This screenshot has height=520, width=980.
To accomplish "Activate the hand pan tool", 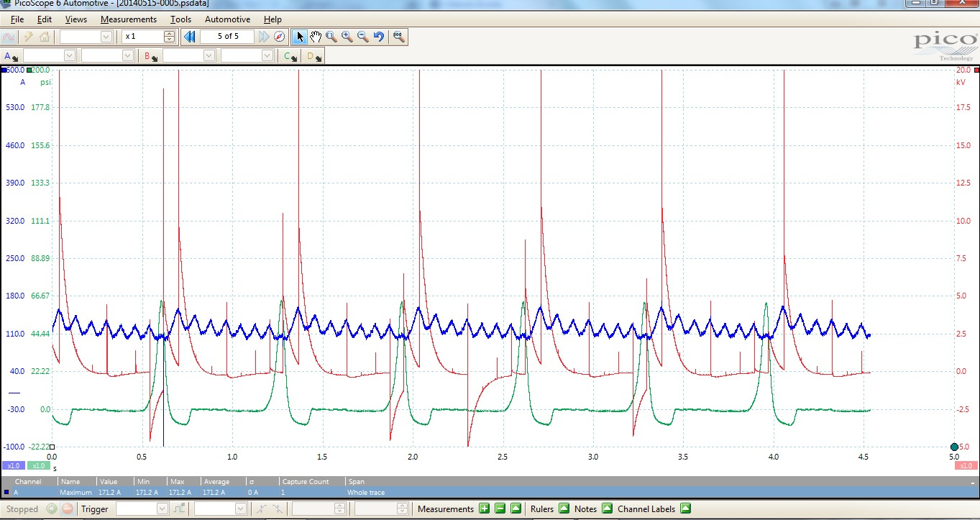I will (x=316, y=37).
